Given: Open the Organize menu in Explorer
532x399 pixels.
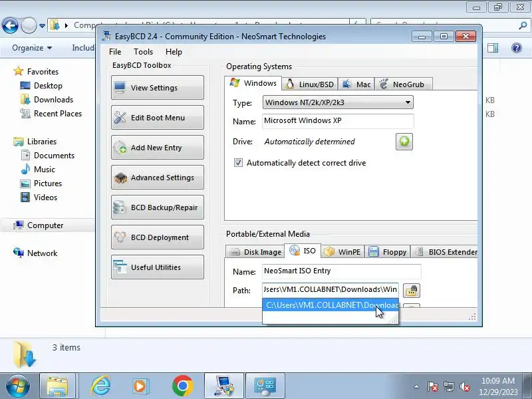Looking at the screenshot, I should (x=32, y=48).
